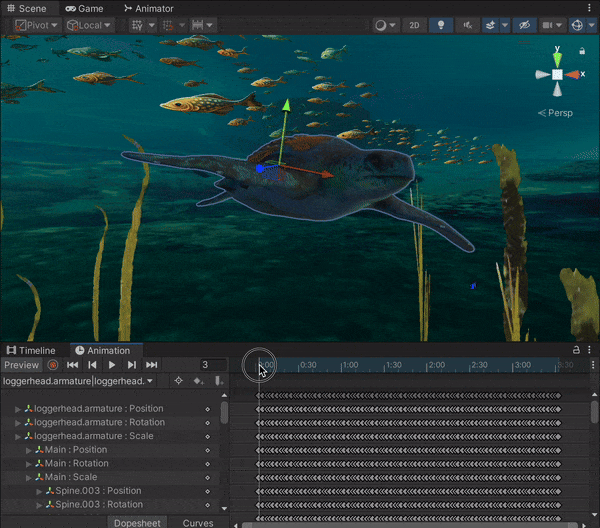600x528 pixels.
Task: Click the Add Event icon
Action: click(x=218, y=381)
